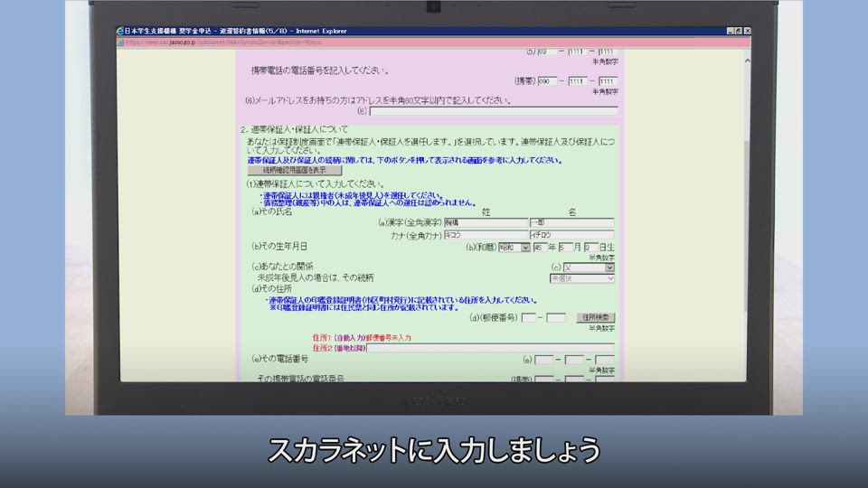Image resolution: width=868 pixels, height=488 pixels.
Task: Open the 和暦 era dropdown showing 昭和
Action: (x=514, y=247)
